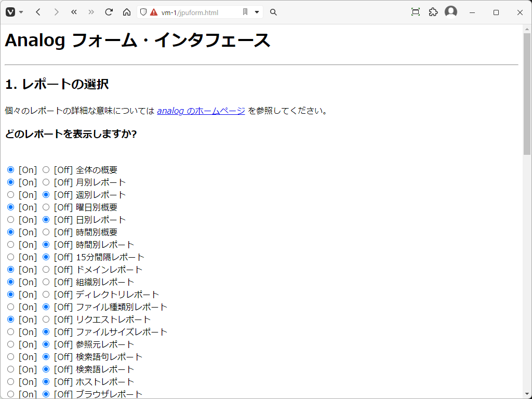Go forward with the forward arrow
Screen dimensions: 532x399
pyautogui.click(x=56, y=12)
